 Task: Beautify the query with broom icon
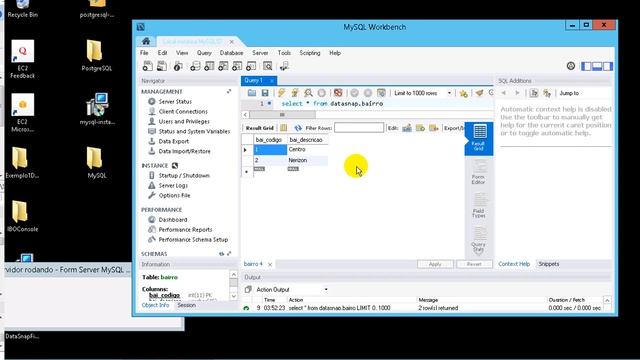480,93
